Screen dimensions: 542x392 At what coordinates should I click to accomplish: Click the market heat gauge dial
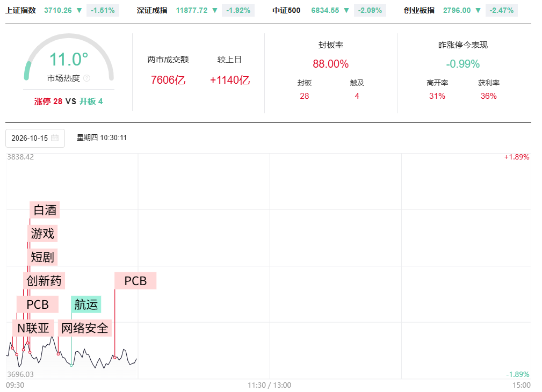coord(69,57)
